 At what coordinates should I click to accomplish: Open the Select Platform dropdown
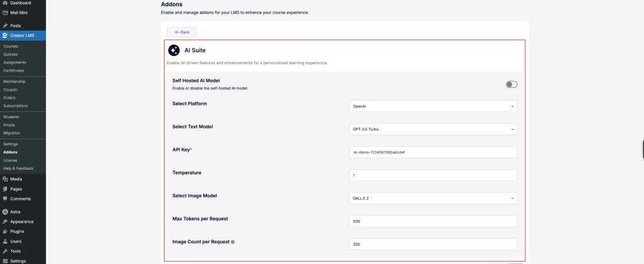pos(433,106)
